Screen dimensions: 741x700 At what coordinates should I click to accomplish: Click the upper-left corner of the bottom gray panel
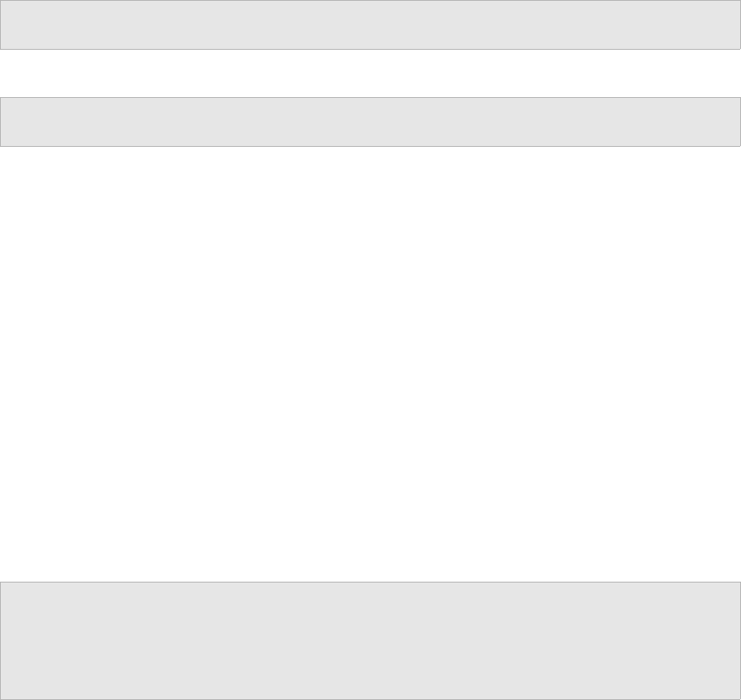point(1,582)
